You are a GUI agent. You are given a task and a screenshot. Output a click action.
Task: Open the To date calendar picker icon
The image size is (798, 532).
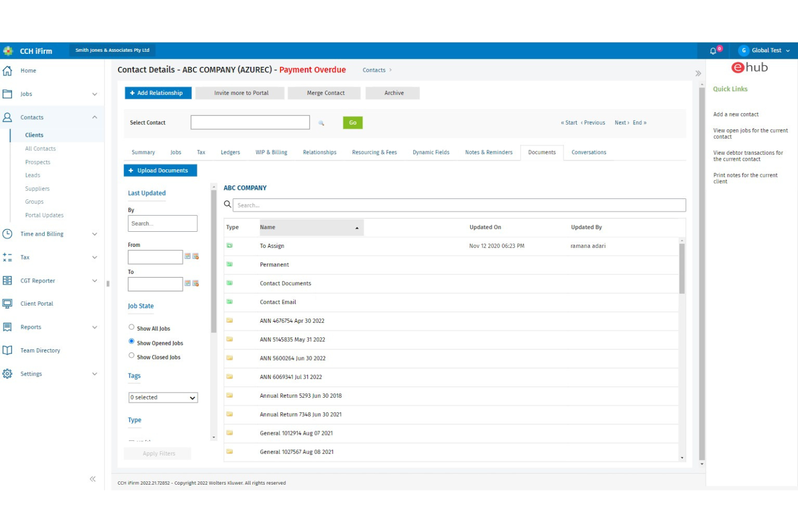pyautogui.click(x=188, y=283)
